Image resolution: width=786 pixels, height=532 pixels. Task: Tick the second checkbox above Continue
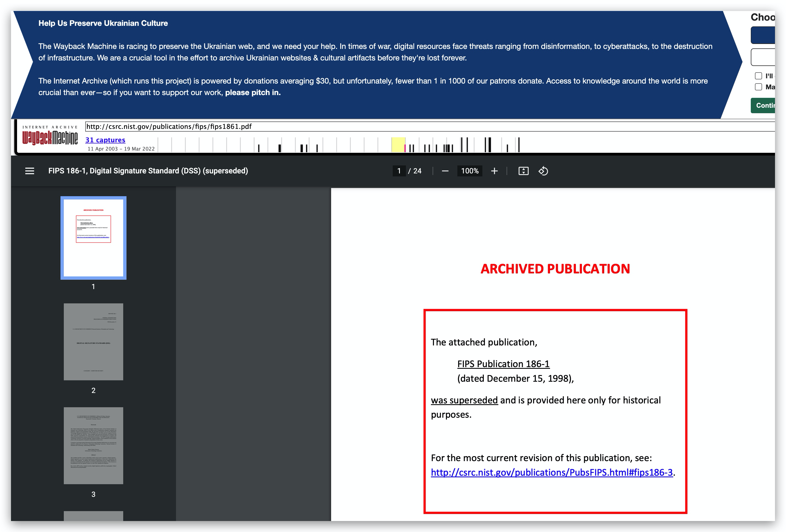click(x=758, y=87)
